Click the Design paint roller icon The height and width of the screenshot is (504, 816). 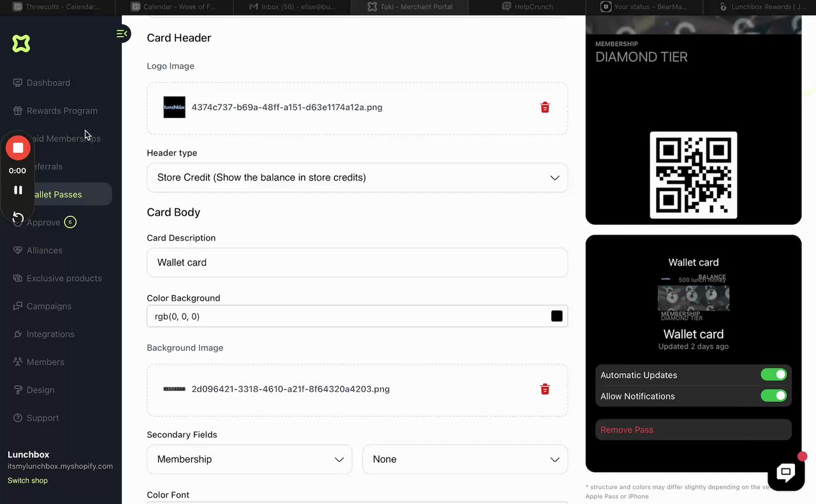pos(18,390)
